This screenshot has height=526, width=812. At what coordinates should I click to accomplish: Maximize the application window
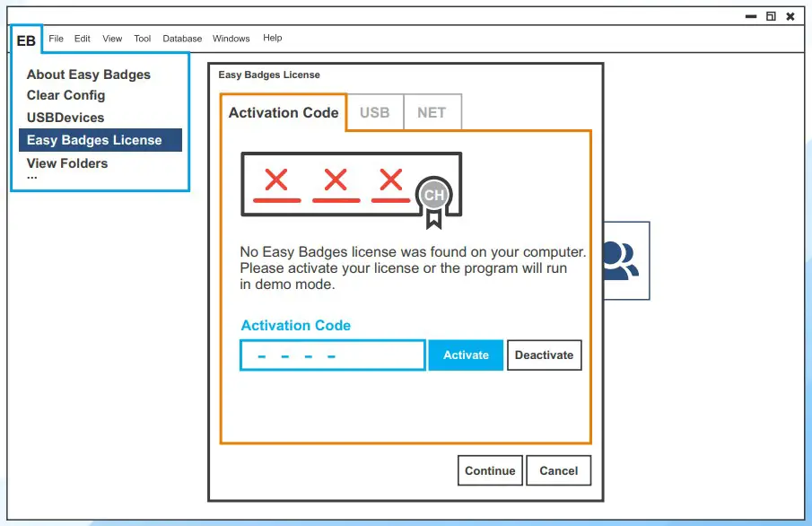coord(771,16)
